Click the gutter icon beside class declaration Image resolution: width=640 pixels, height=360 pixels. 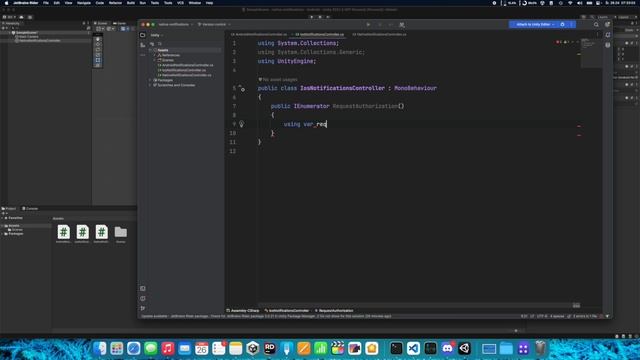point(242,88)
